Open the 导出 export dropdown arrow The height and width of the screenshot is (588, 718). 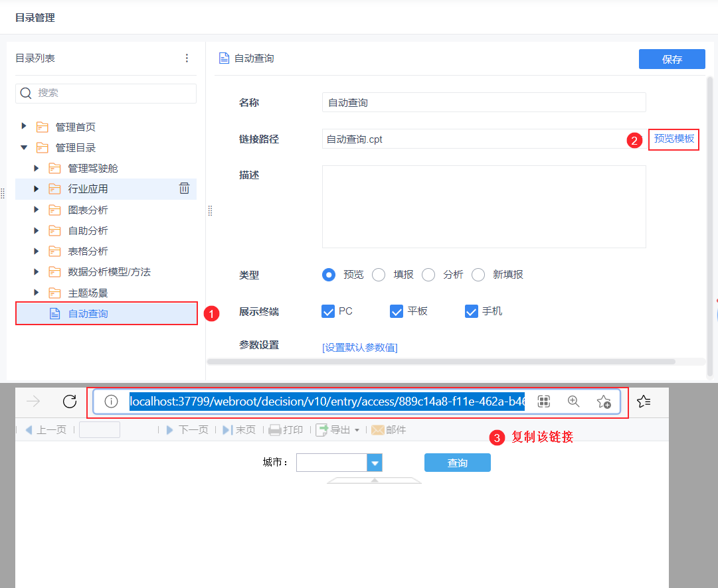(x=357, y=430)
